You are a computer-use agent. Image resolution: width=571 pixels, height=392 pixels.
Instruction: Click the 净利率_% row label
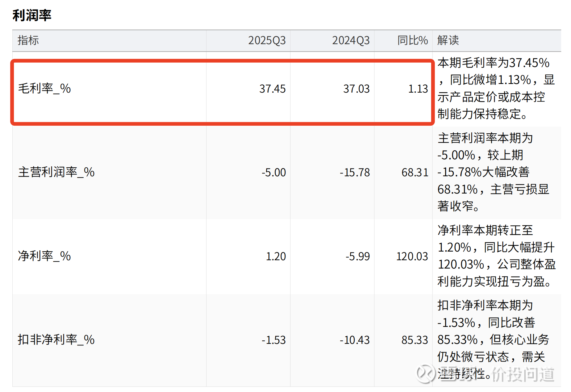44,256
